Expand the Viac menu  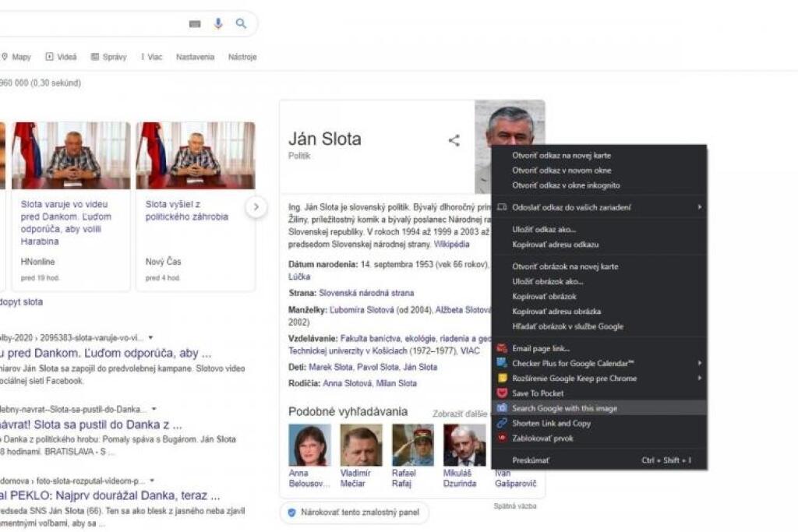(152, 56)
